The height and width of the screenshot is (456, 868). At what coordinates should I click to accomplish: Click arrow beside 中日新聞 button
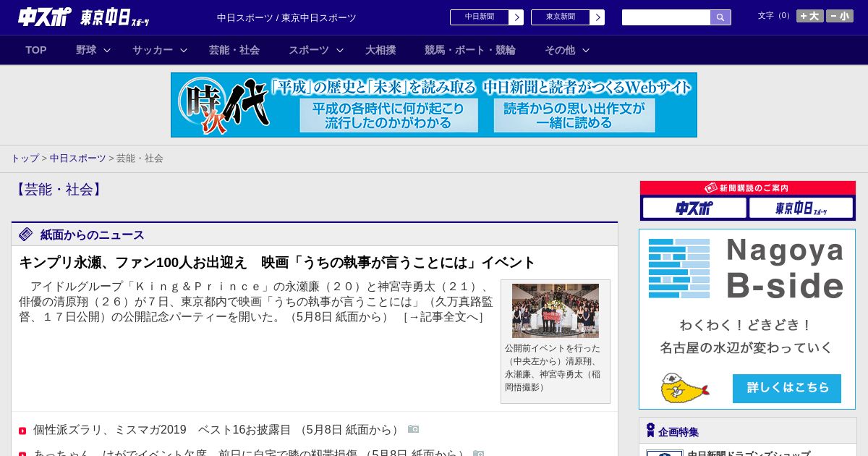[516, 17]
